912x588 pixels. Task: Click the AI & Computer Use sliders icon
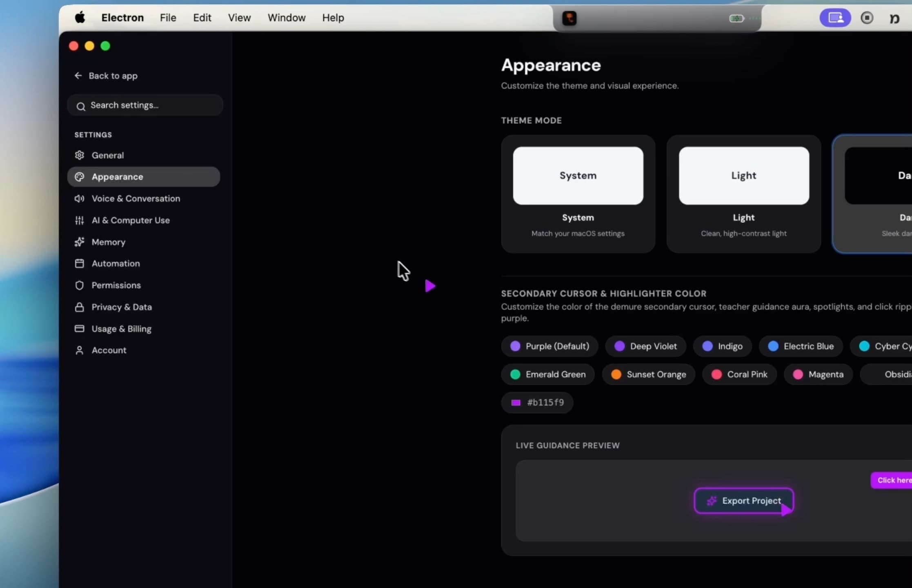point(80,220)
